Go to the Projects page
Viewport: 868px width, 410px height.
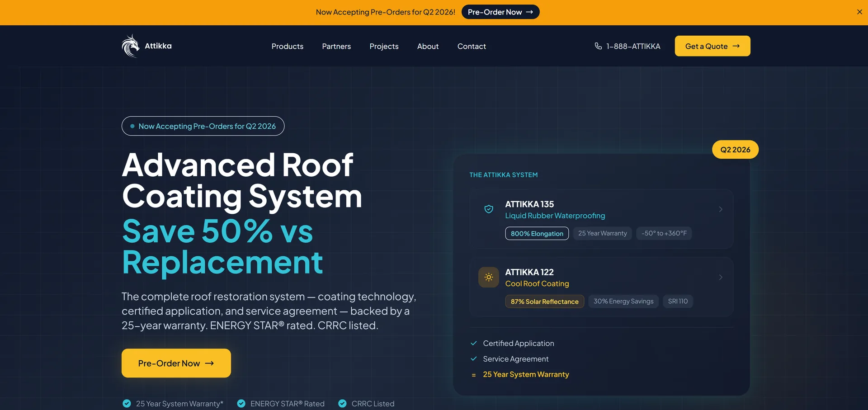[384, 46]
